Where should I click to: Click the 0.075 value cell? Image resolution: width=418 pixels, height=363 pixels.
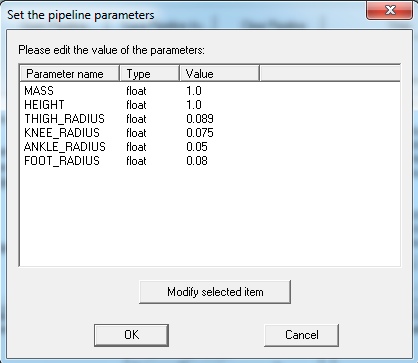coord(200,133)
